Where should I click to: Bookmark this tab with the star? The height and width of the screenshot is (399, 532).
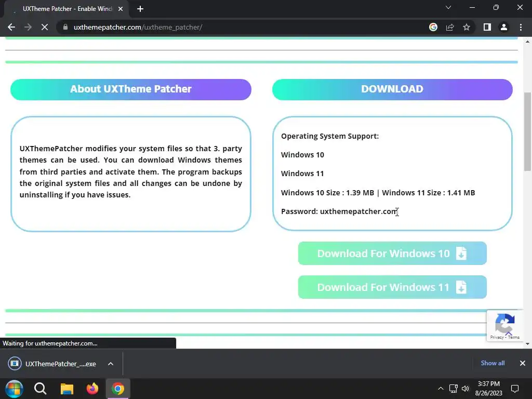point(467,27)
